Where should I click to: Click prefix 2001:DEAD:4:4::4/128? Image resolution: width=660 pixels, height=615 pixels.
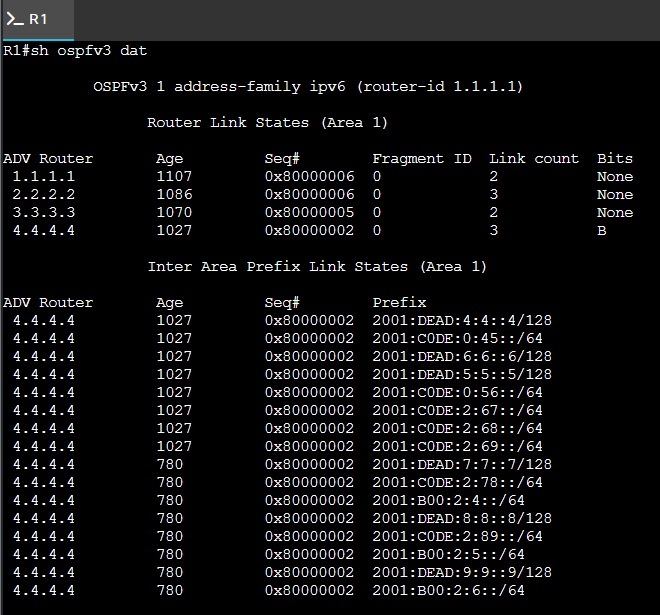(462, 321)
